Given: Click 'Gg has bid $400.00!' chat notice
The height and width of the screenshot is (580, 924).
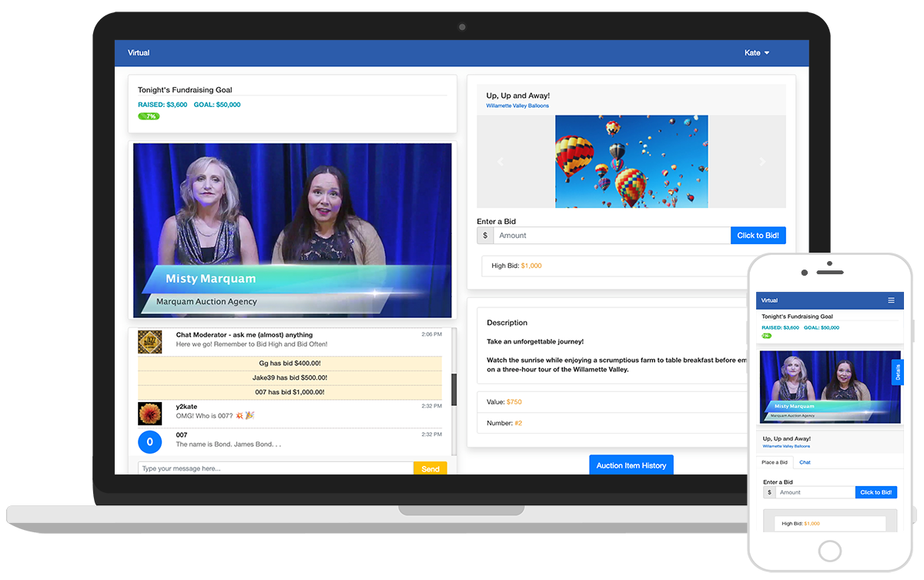Looking at the screenshot, I should click(290, 364).
